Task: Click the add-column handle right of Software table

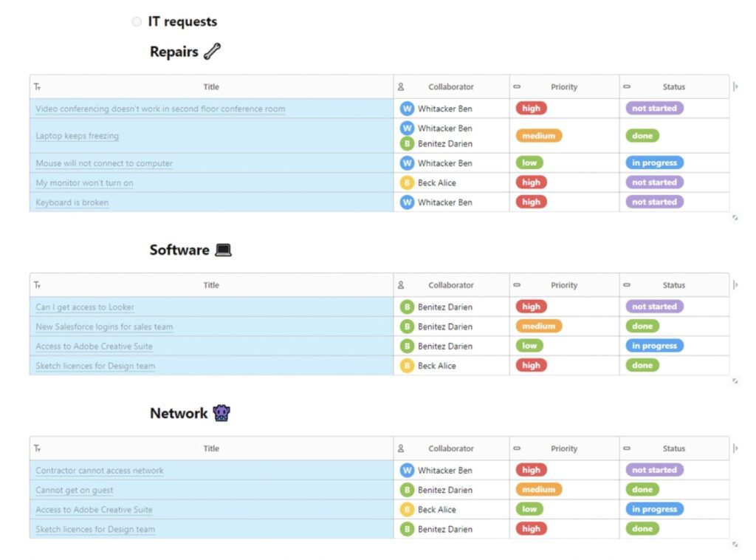Action: [735, 285]
